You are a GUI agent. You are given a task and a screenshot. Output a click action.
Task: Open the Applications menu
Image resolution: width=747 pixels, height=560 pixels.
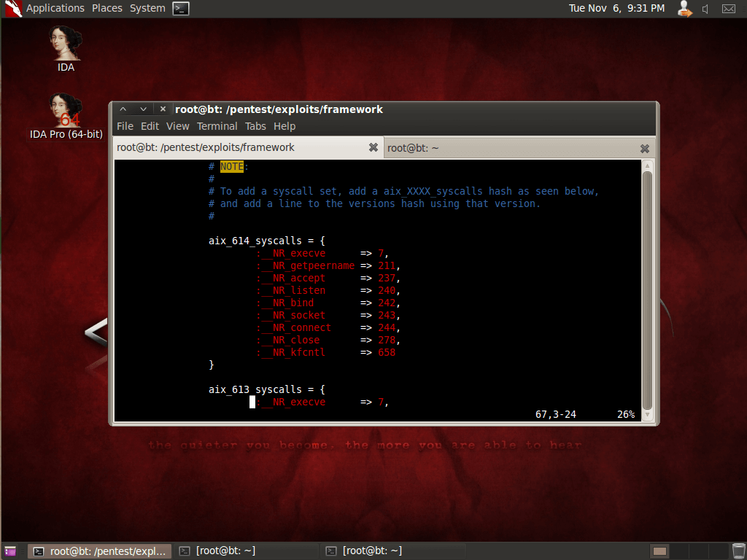55,9
